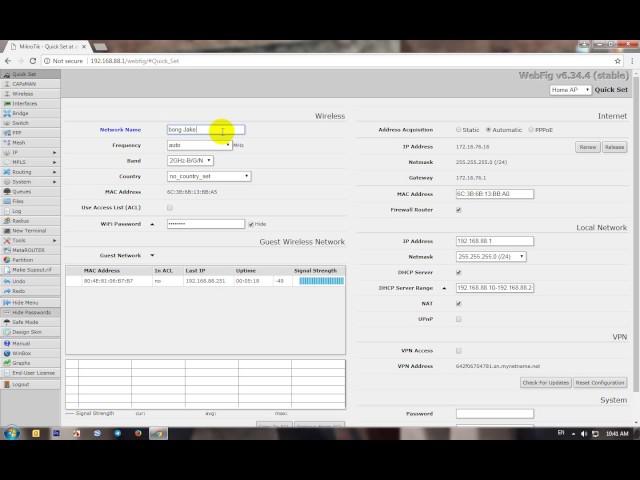Click Logout in the sidebar
This screenshot has height=480, width=640.
[x=20, y=384]
